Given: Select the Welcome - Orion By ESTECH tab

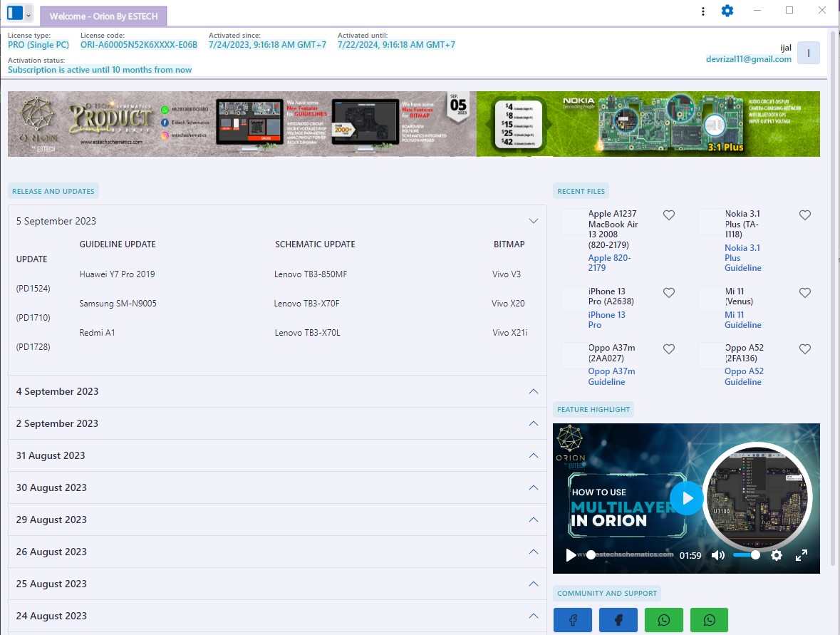Looking at the screenshot, I should click(x=103, y=16).
